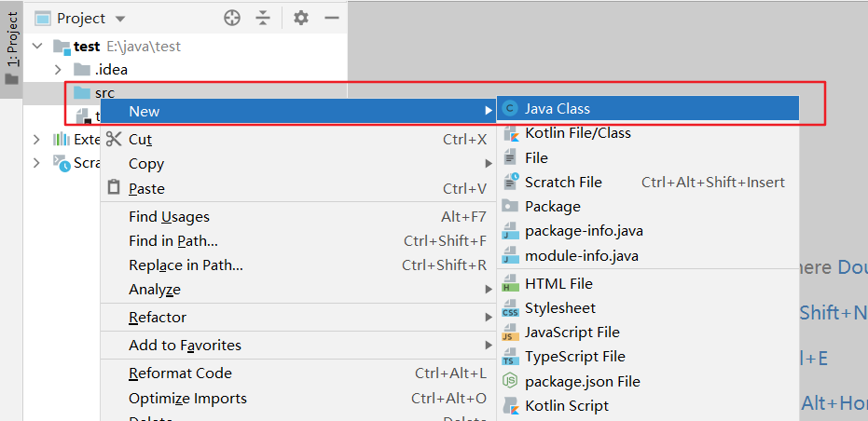The image size is (868, 421).
Task: Click the Kotlin File/Class icon
Action: (510, 134)
